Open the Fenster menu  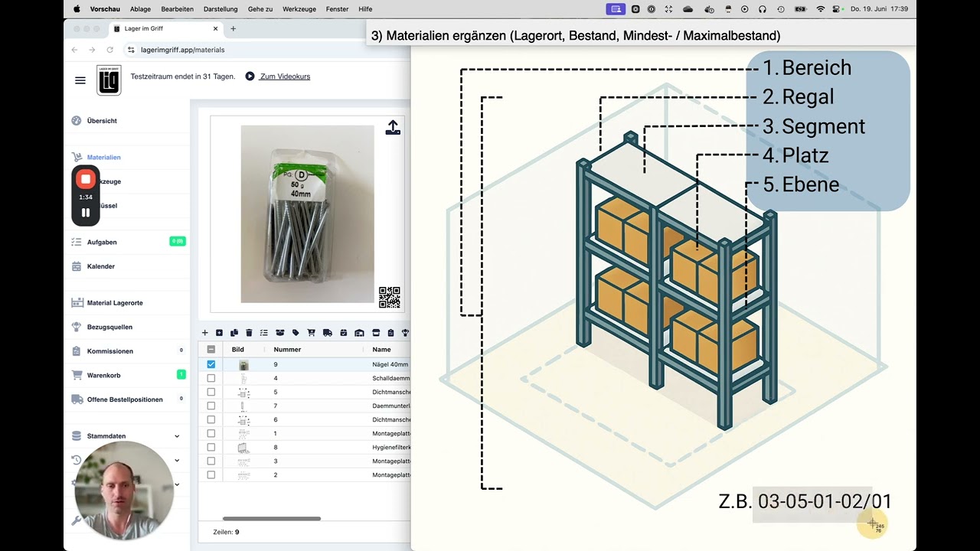click(x=337, y=9)
